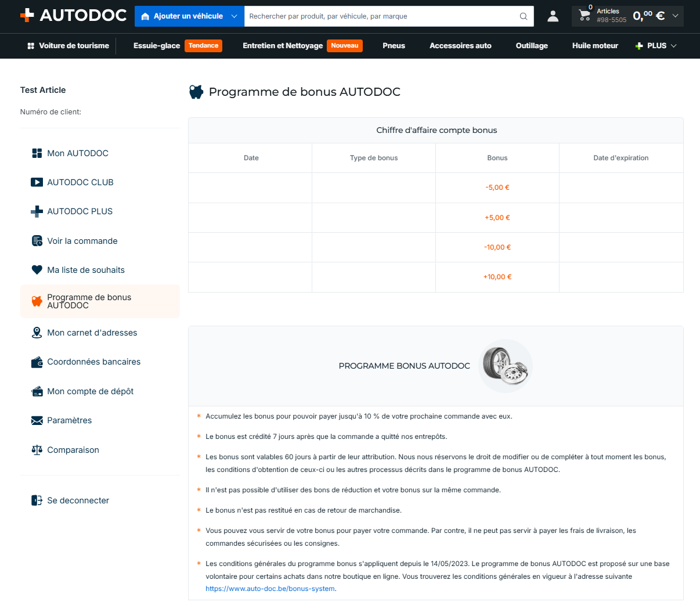Click the +10,00 € bonus cell
700x609 pixels.
[497, 277]
